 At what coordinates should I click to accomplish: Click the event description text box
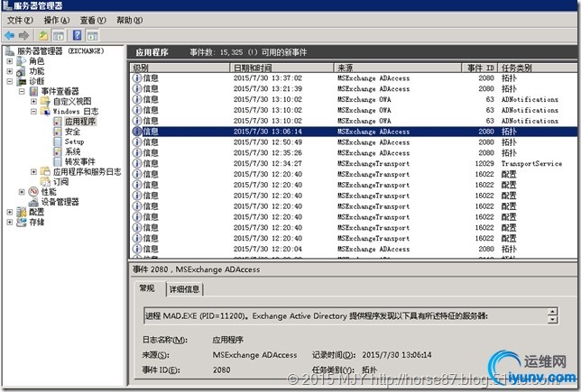click(x=346, y=315)
